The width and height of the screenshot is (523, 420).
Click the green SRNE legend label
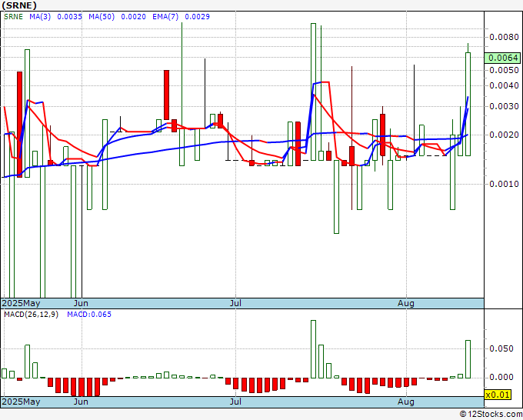point(13,17)
